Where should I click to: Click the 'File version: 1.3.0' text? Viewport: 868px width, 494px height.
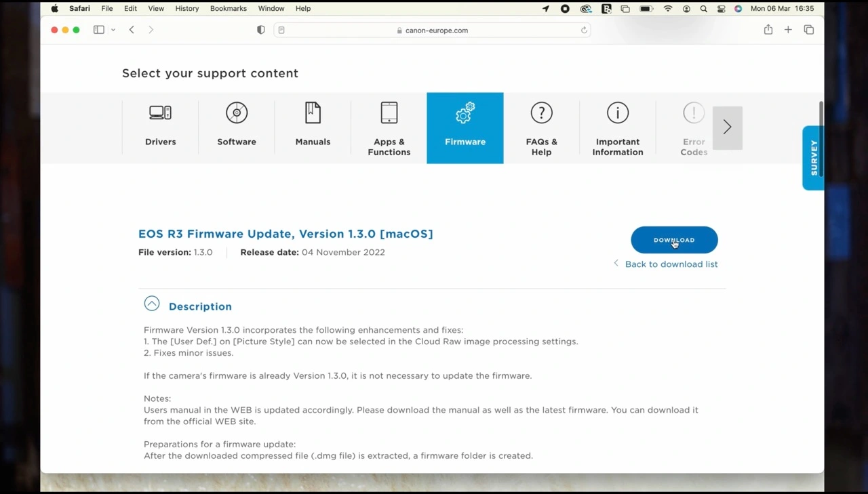(x=176, y=252)
